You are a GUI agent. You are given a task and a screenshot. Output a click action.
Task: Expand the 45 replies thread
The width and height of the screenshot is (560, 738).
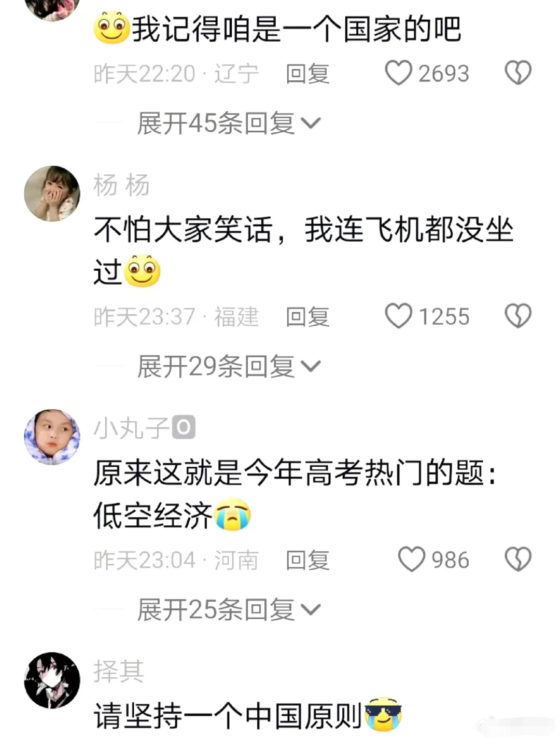[x=229, y=123]
